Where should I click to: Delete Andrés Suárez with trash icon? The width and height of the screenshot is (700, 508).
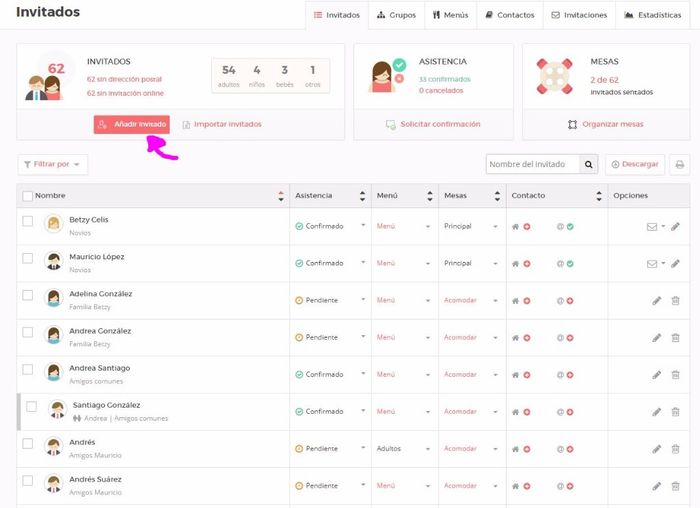675,486
